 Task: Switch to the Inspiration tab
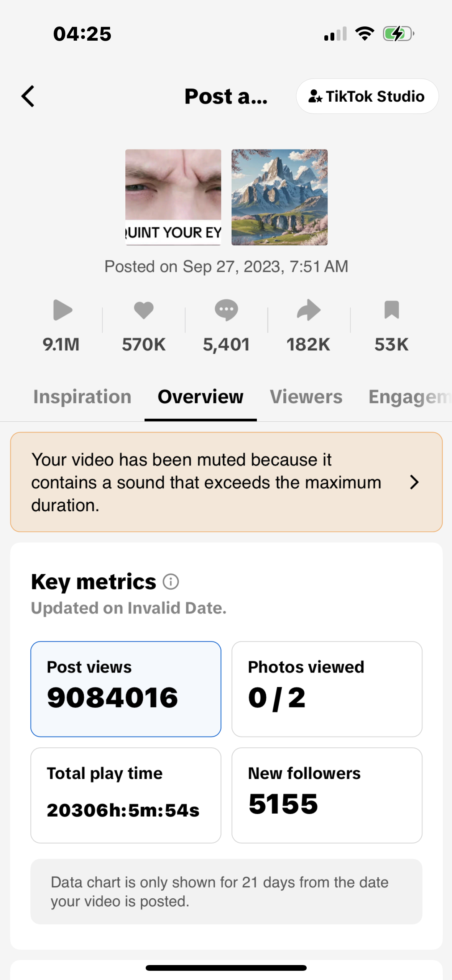click(82, 397)
